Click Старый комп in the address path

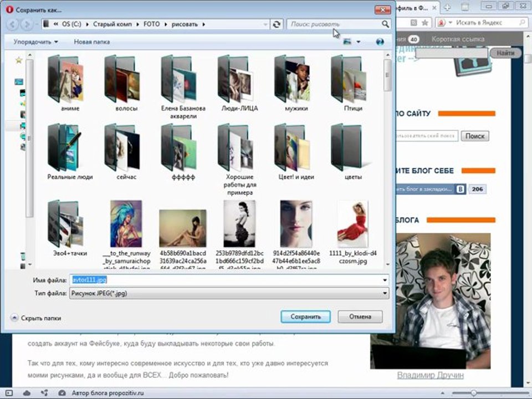112,24
